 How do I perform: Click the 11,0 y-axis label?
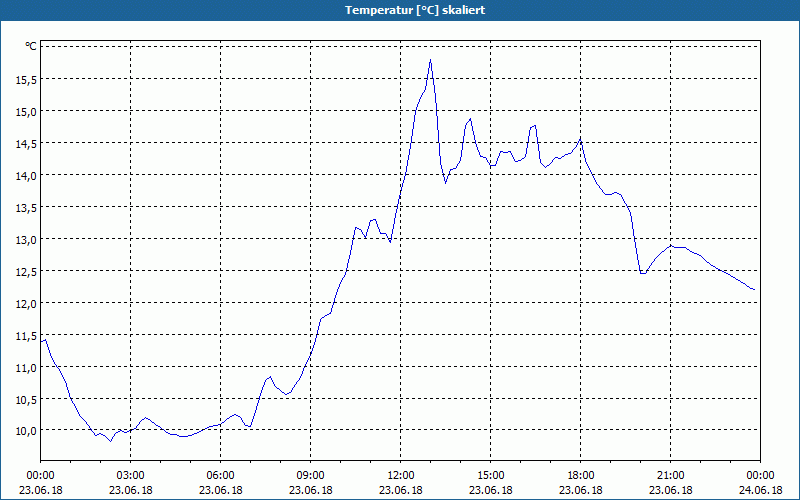pyautogui.click(x=26, y=367)
